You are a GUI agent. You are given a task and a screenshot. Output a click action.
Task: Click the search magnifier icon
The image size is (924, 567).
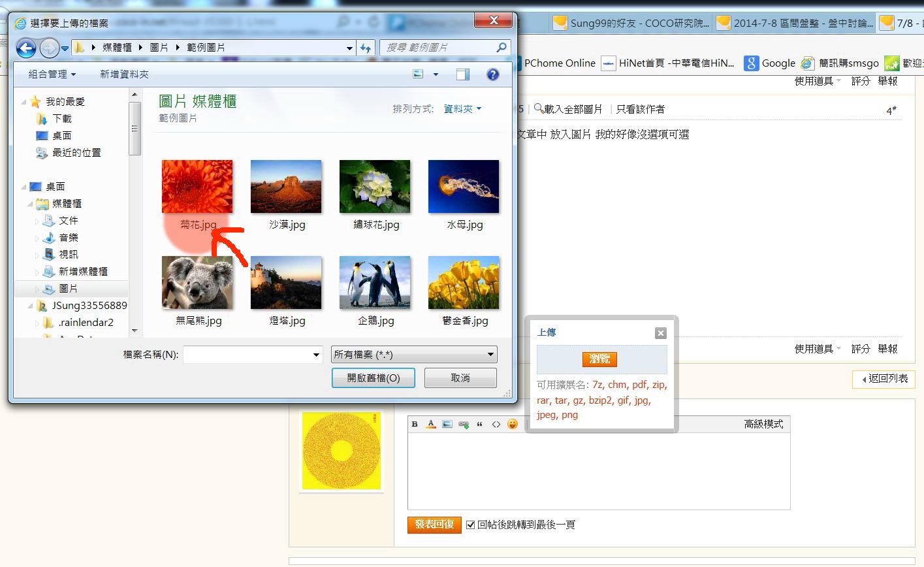502,47
